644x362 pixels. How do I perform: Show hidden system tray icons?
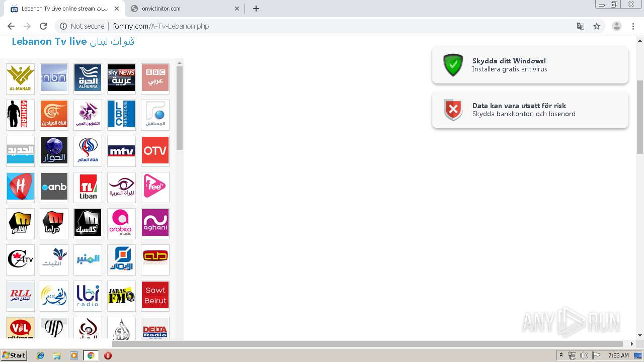pos(561,355)
